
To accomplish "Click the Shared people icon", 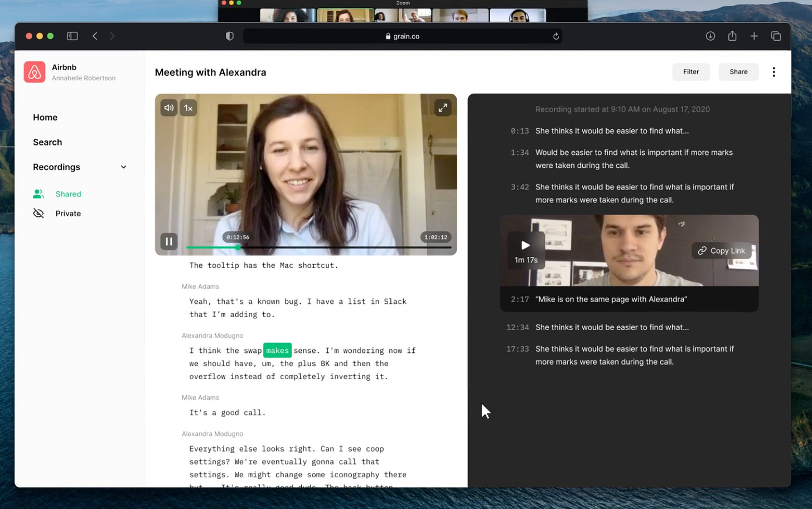I will 38,194.
